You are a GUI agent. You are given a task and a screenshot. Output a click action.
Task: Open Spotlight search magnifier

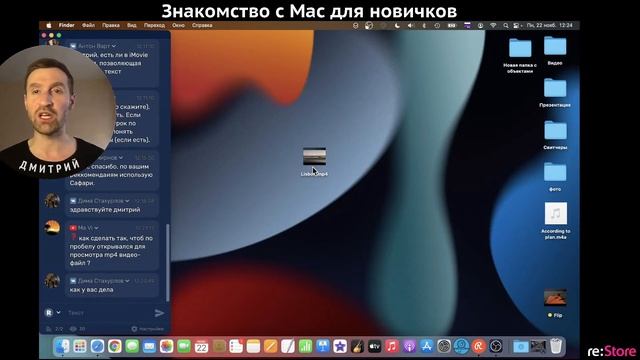(x=506, y=25)
